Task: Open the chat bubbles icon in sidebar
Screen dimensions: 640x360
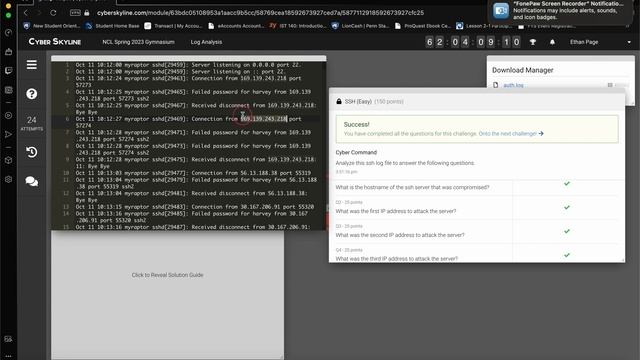Action: coord(31,181)
